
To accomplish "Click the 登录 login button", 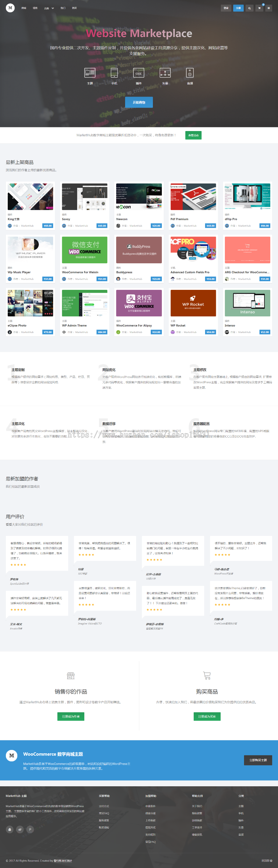I will (x=226, y=8).
